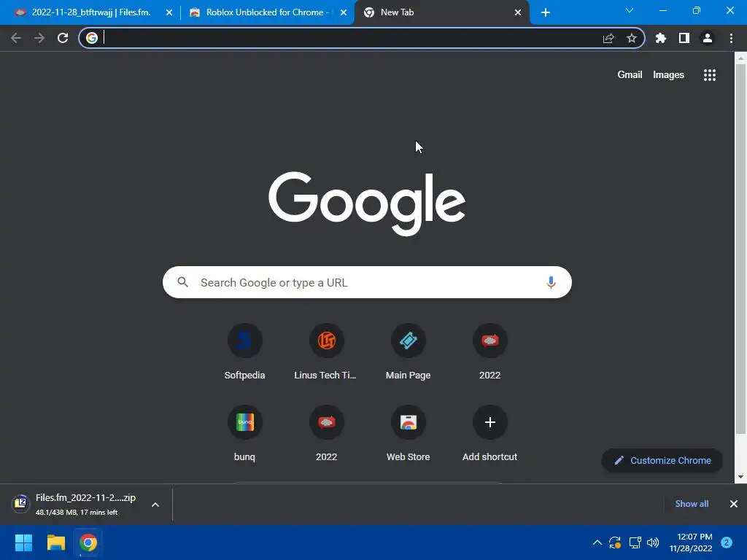Open the 2022 shortcut in first row
The width and height of the screenshot is (747, 560).
click(489, 351)
